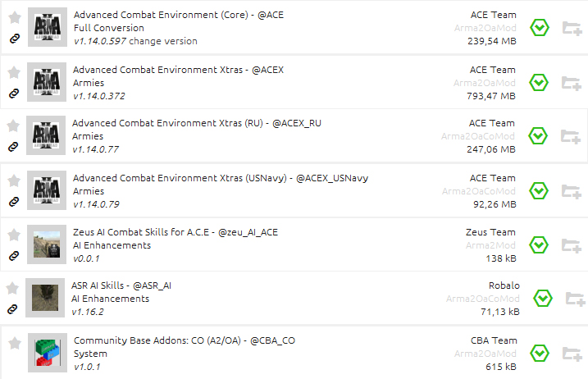This screenshot has width=588, height=379.
Task: Favorite Advanced Combat Environment (Core) with star
Action: (15, 17)
